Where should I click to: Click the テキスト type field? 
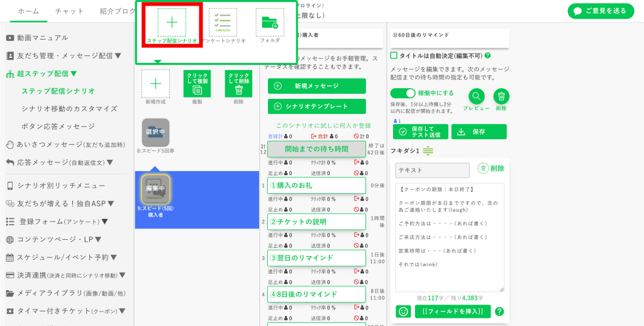tap(432, 170)
